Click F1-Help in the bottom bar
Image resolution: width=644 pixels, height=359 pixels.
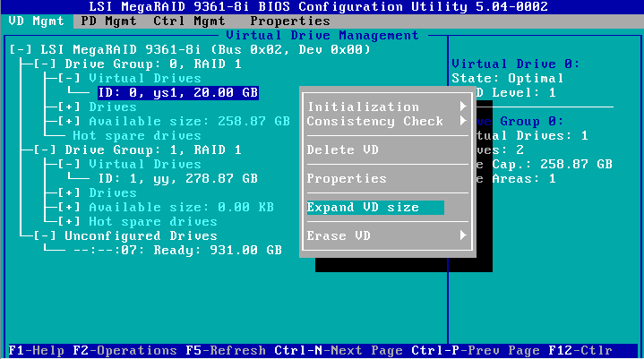(36, 351)
